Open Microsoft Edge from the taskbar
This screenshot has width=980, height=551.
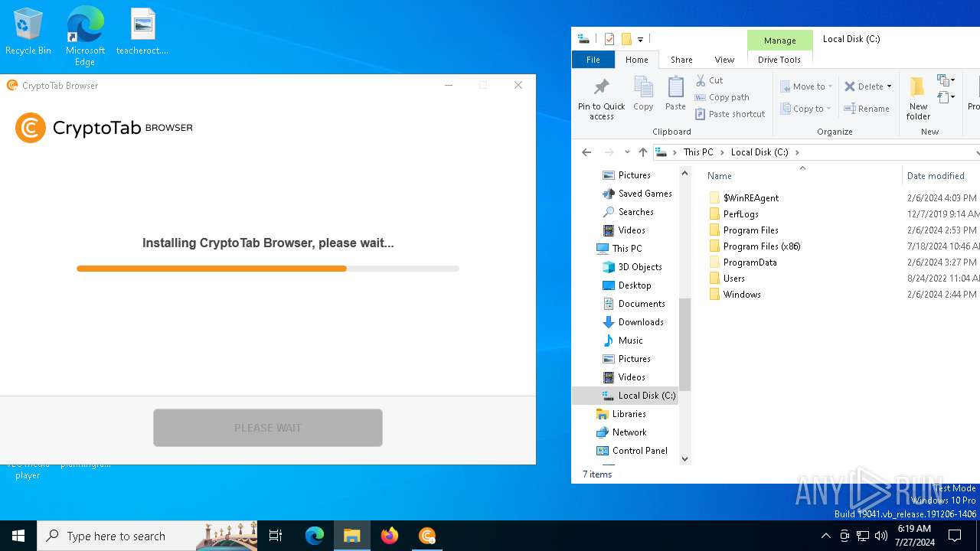coord(315,536)
